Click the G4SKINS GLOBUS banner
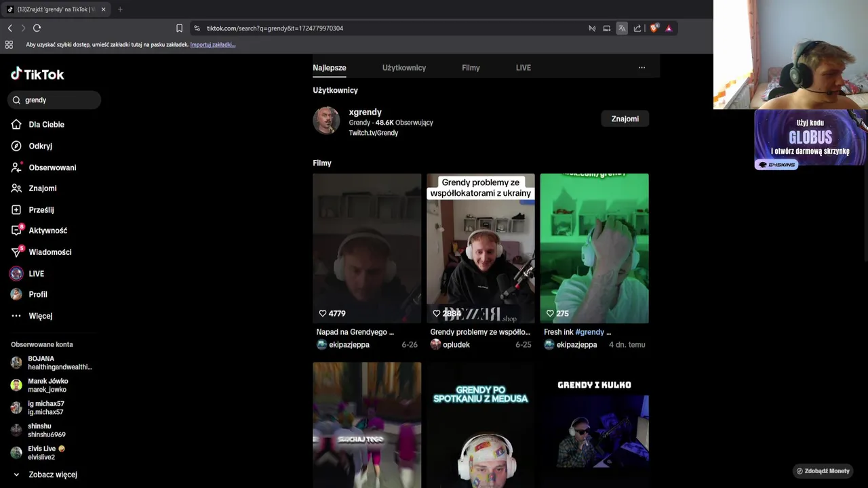The image size is (868, 488). coord(810,140)
